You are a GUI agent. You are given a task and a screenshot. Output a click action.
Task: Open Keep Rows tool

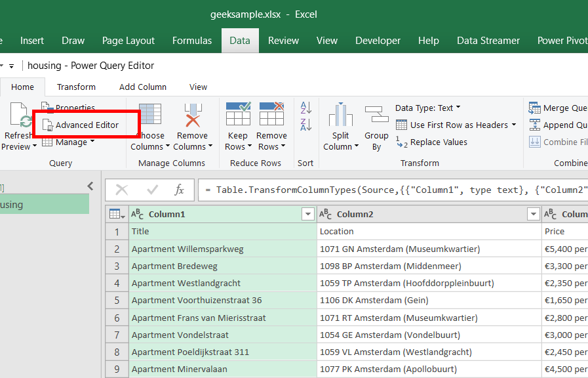237,115
